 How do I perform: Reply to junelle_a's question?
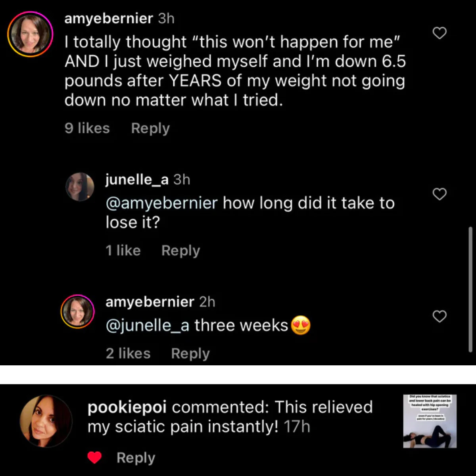coord(180,250)
